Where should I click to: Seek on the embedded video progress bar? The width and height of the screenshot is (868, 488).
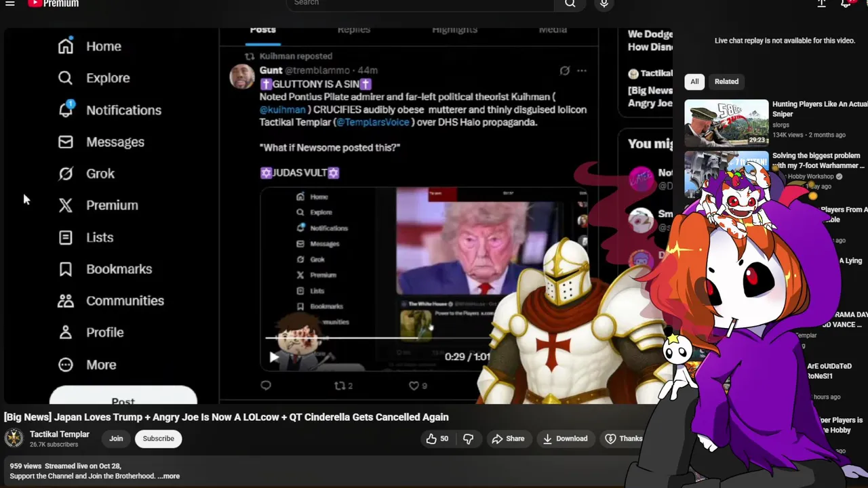(376, 337)
